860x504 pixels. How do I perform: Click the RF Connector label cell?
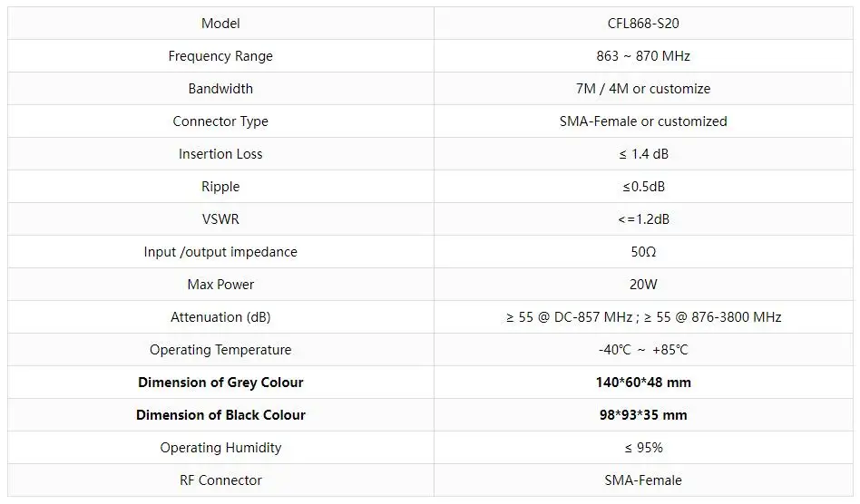220,480
